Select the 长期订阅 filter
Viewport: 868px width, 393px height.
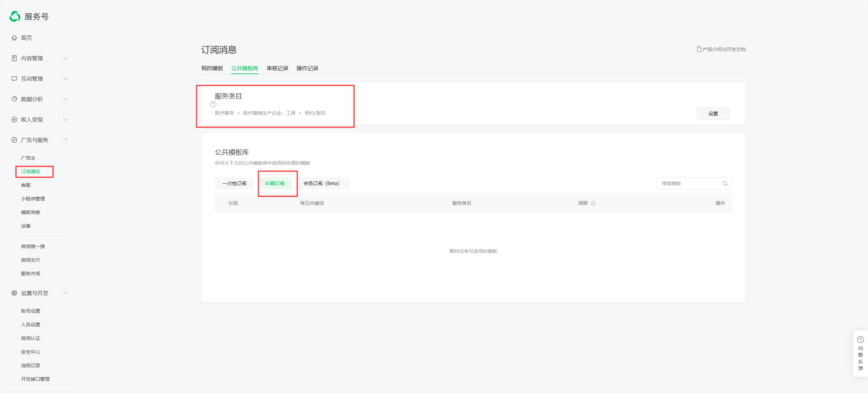(275, 183)
